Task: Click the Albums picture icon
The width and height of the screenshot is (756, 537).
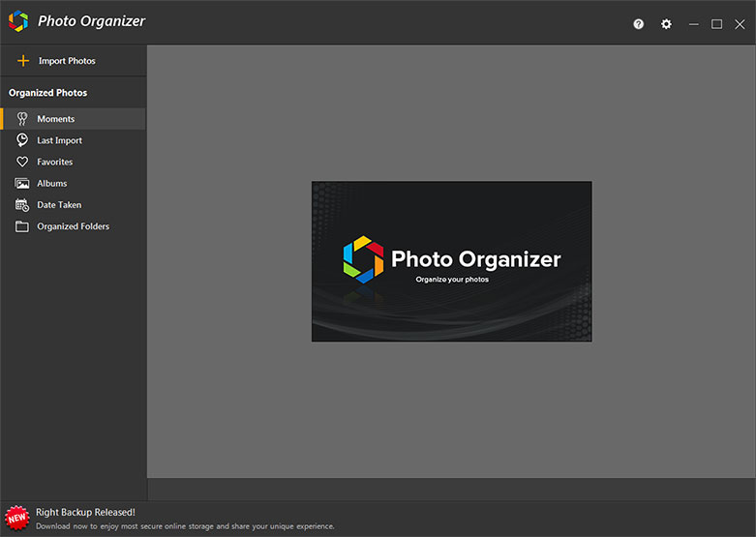Action: [22, 184]
